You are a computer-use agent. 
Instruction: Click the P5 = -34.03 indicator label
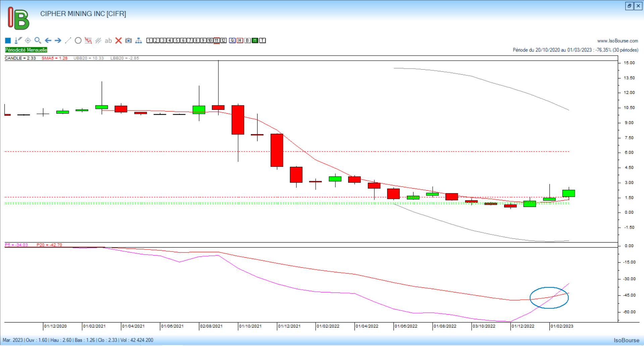16,245
